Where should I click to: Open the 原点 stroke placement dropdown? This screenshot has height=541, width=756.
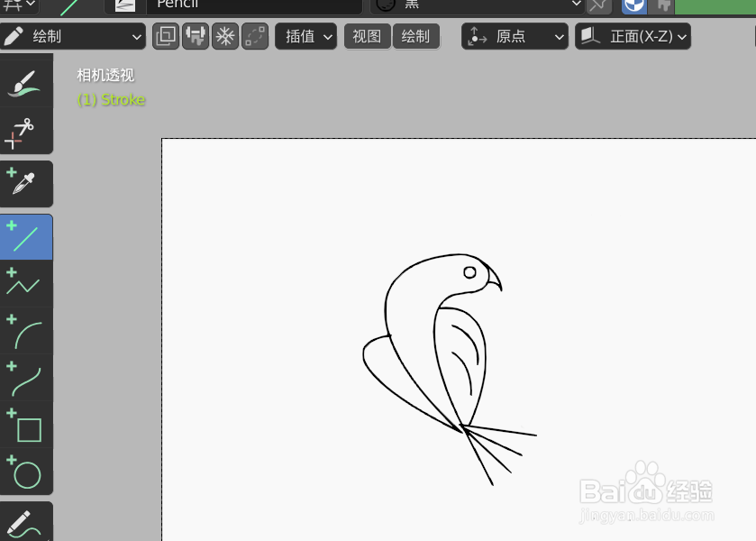pos(515,37)
